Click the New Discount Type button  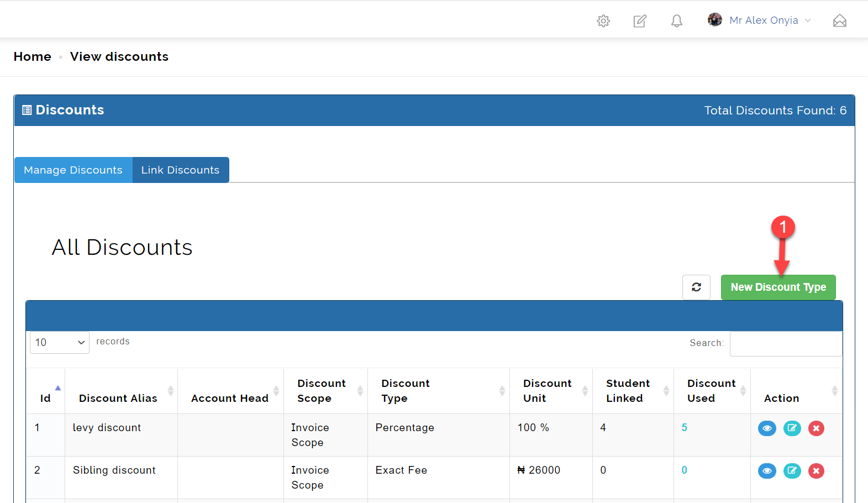(778, 287)
